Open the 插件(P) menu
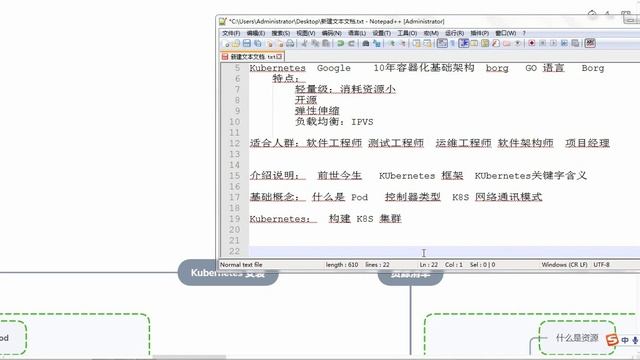This screenshot has height=360, width=640. click(479, 33)
